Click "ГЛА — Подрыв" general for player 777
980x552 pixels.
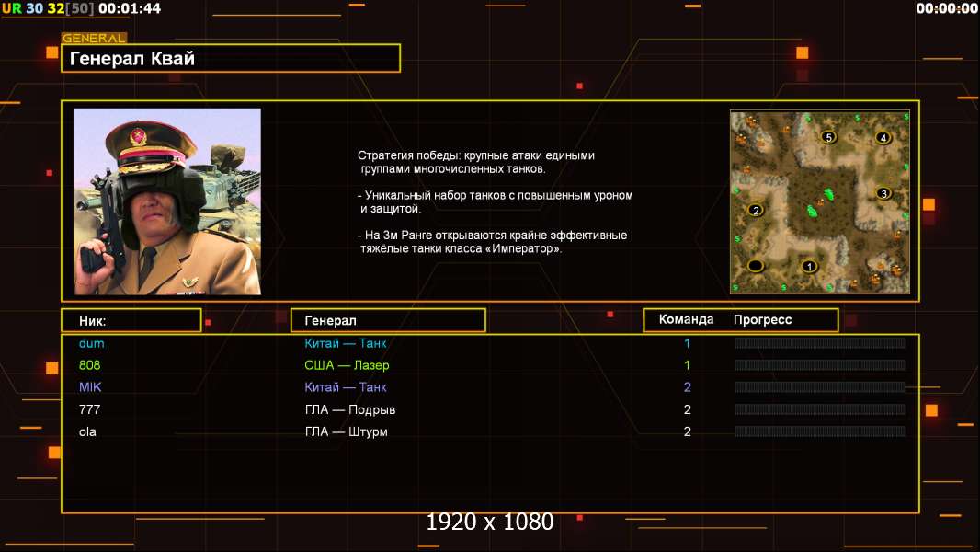(x=349, y=409)
